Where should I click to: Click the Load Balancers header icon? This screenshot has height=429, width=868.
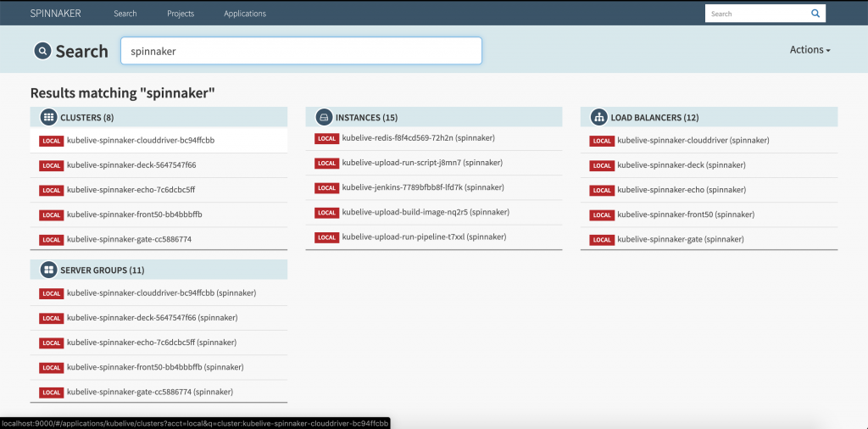[x=598, y=117]
